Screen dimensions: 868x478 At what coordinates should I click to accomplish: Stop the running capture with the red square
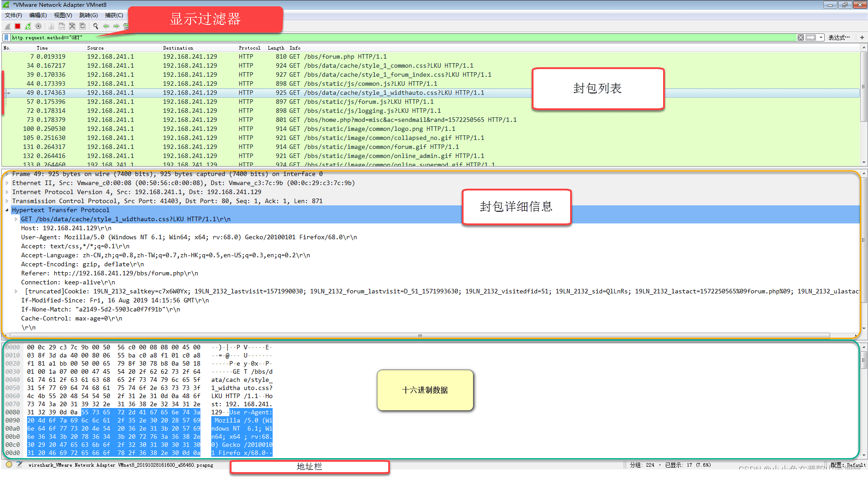pos(18,26)
